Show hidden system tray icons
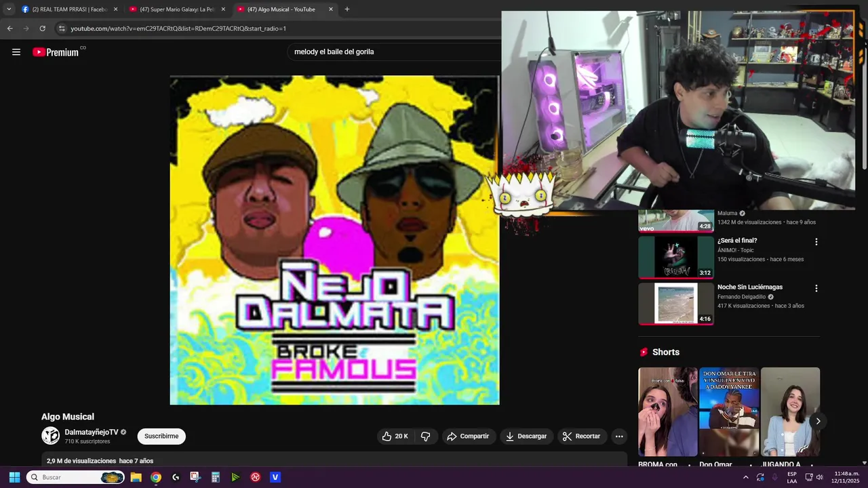The image size is (868, 488). click(x=746, y=477)
